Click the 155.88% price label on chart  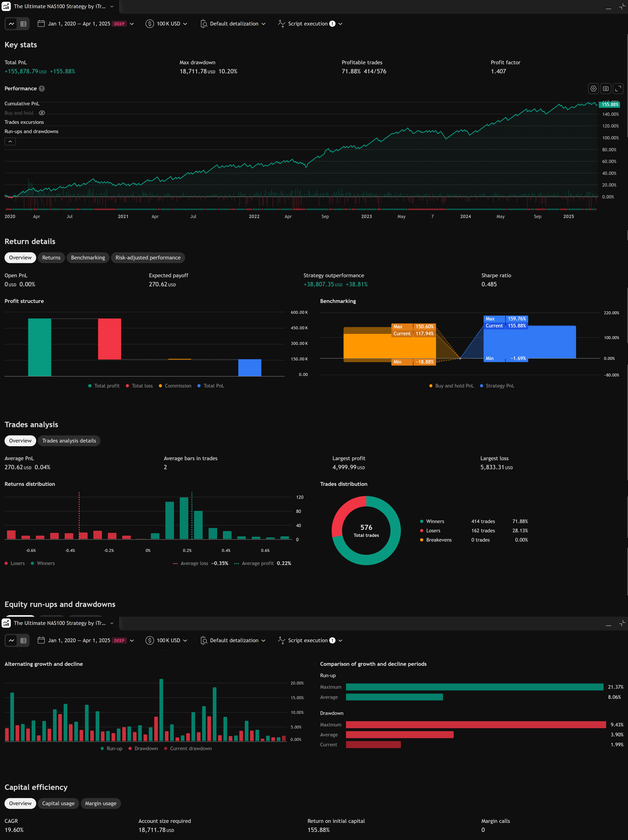pyautogui.click(x=610, y=104)
